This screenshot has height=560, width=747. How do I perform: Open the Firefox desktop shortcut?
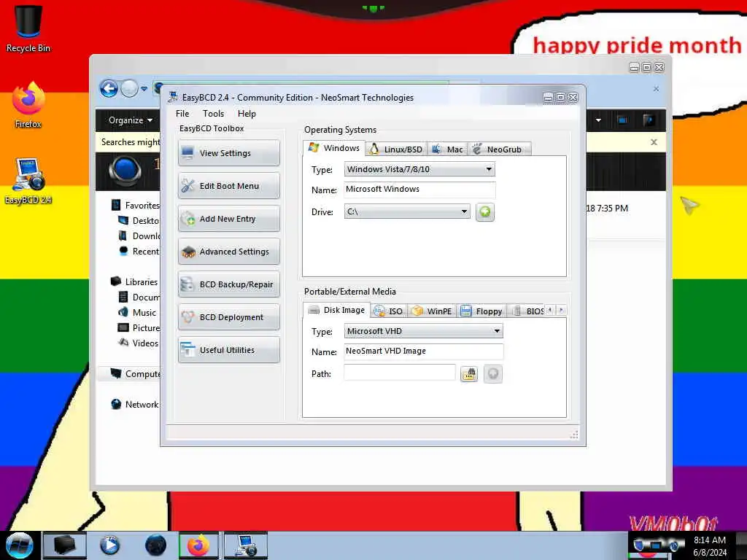pyautogui.click(x=28, y=106)
